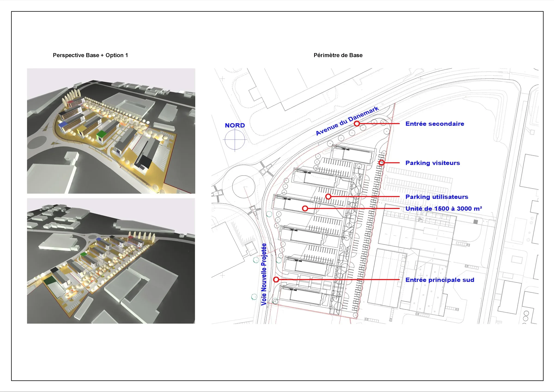Image resolution: width=554 pixels, height=392 pixels.
Task: Click the 'Parking utilisateurs' label
Action: point(437,197)
